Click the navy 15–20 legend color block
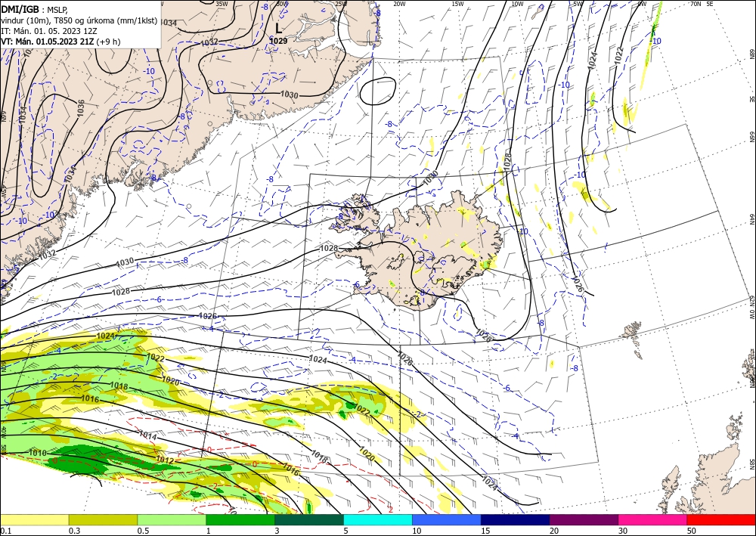The width and height of the screenshot is (756, 536). (516, 519)
